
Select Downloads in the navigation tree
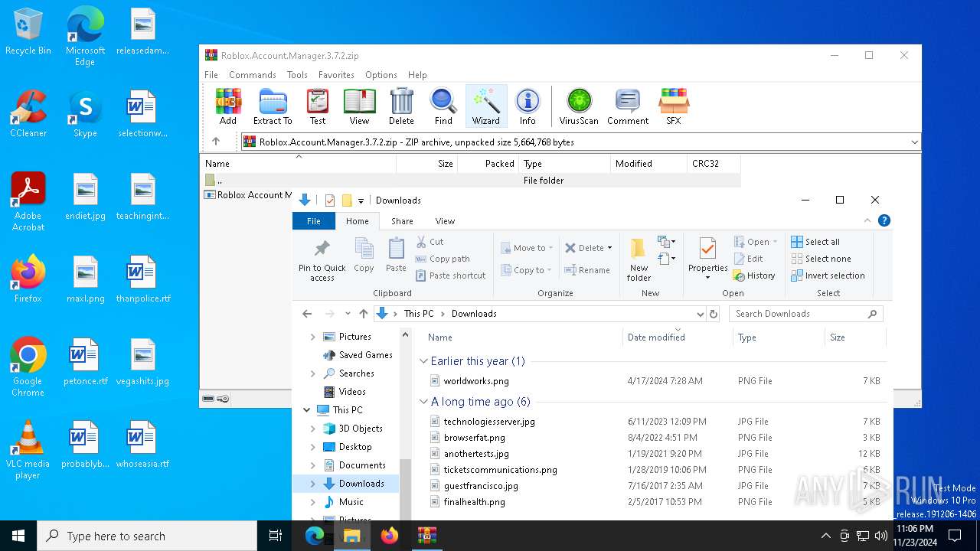[x=361, y=484]
